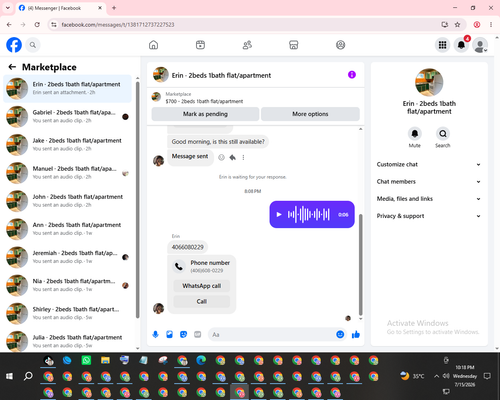Viewport: 500px width, 400px height.
Task: Attach a photo using the image icon
Action: (169, 334)
